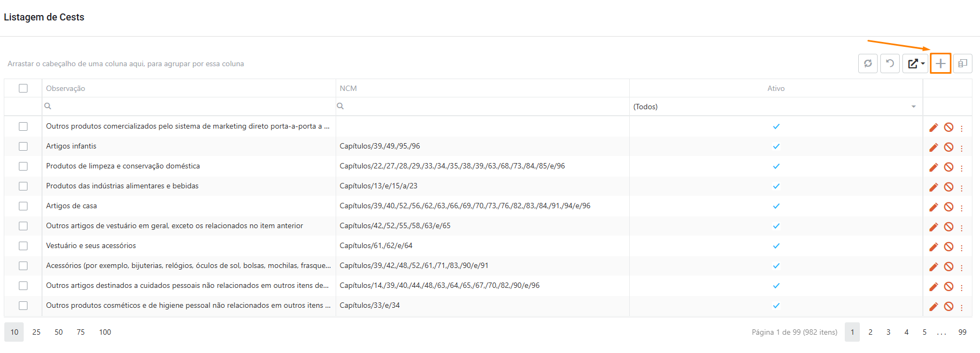
Task: Open the Ativo (Todos) filter dropdown
Action: [775, 107]
